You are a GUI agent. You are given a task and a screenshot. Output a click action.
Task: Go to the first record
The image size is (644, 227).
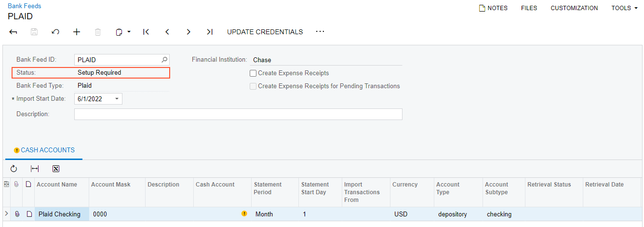point(146,32)
